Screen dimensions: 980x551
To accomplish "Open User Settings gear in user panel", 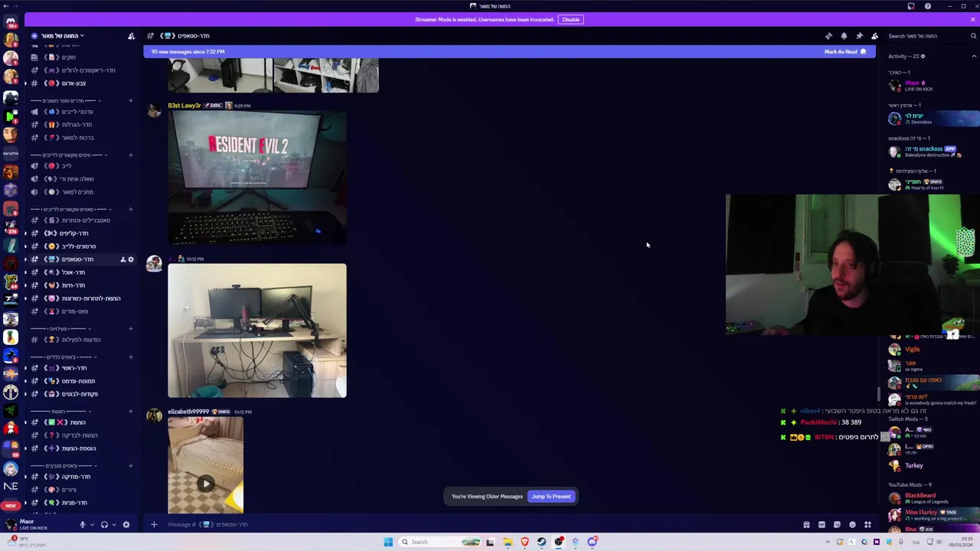I will point(126,525).
